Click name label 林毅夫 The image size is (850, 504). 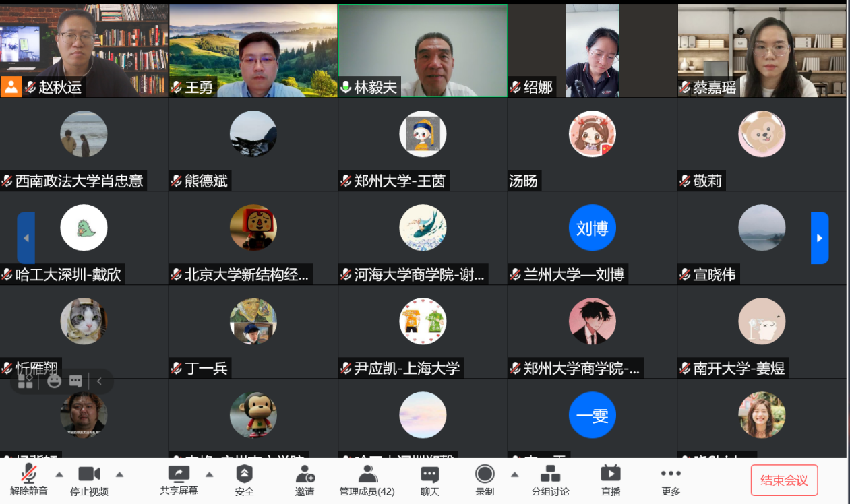(375, 88)
